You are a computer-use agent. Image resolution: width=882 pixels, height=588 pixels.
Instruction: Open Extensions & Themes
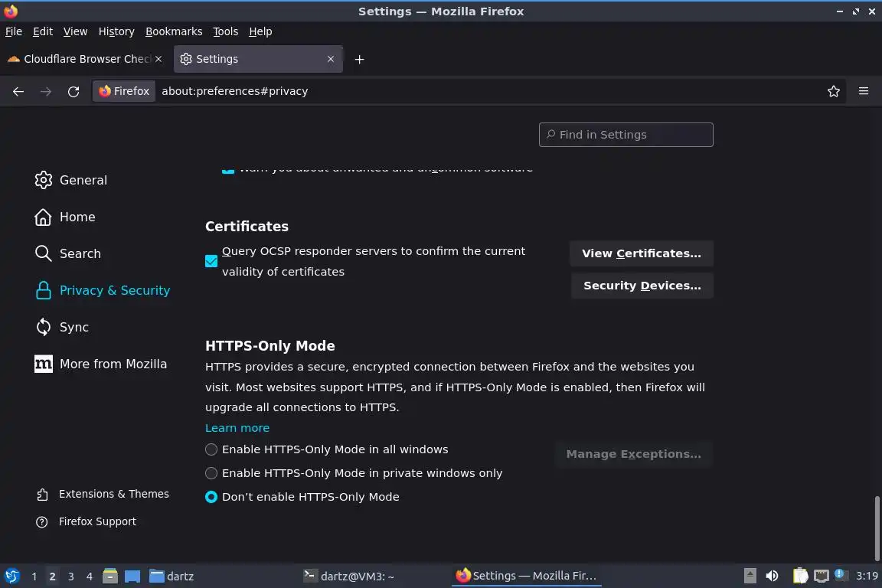[103, 494]
